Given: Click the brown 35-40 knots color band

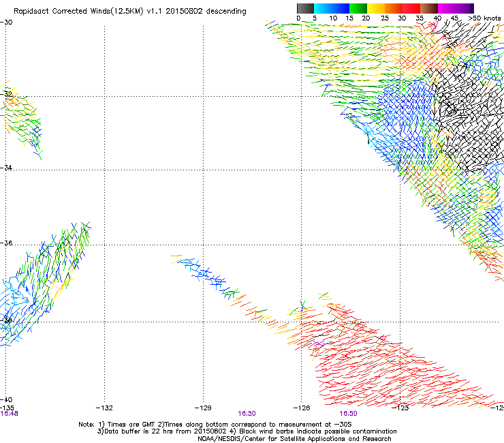Looking at the screenshot, I should (429, 9).
